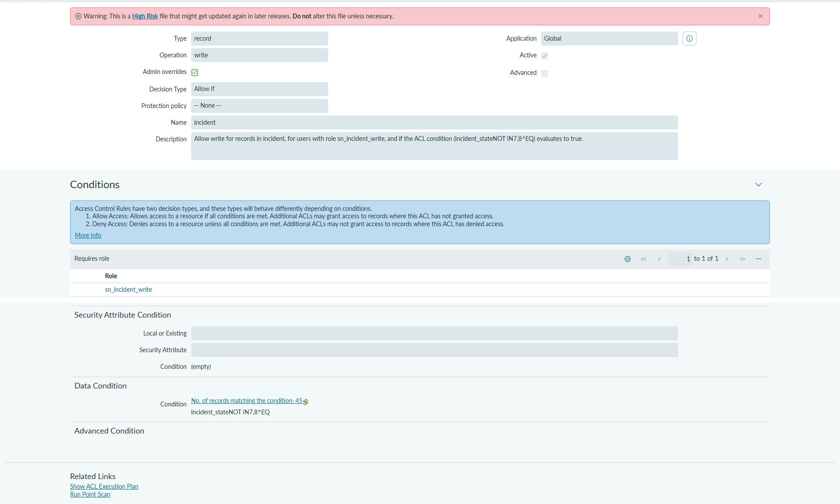Viewport: 840px width, 504px height.
Task: Click the Requires role list title
Action: click(92, 259)
